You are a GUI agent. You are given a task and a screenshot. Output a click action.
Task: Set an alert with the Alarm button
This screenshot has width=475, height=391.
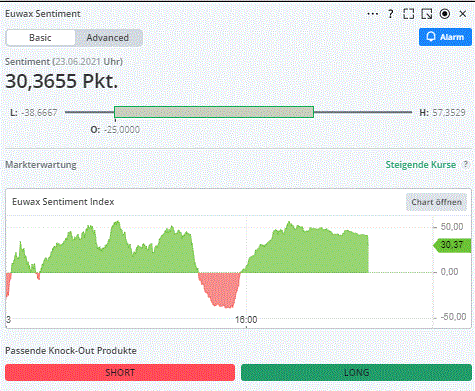pos(445,37)
